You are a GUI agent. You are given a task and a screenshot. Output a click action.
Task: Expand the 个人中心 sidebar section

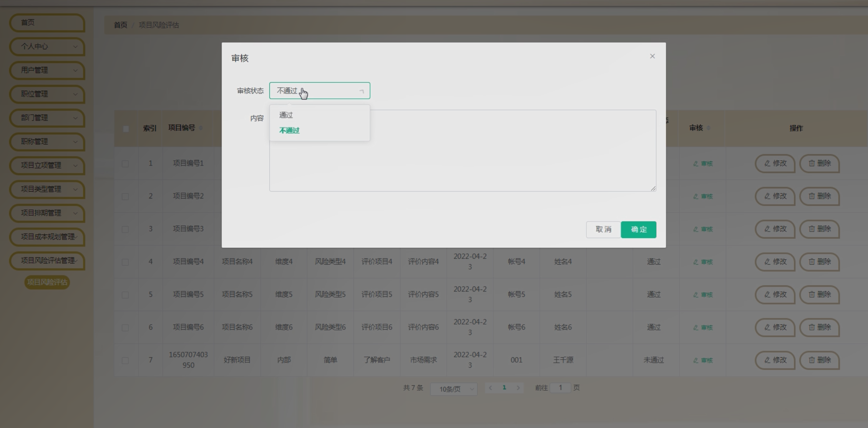pyautogui.click(x=47, y=47)
